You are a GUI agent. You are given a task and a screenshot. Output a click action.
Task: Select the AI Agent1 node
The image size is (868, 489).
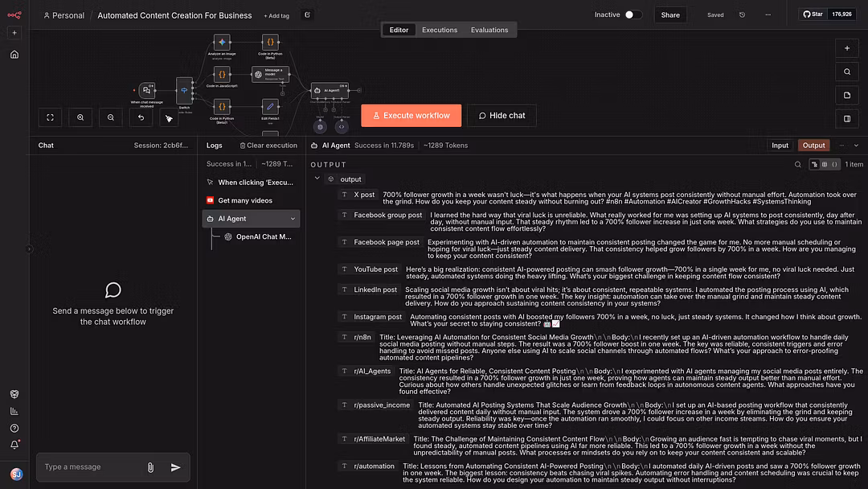click(330, 90)
